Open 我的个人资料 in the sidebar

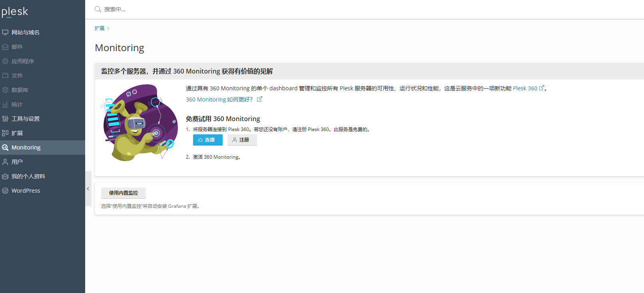pos(42,176)
